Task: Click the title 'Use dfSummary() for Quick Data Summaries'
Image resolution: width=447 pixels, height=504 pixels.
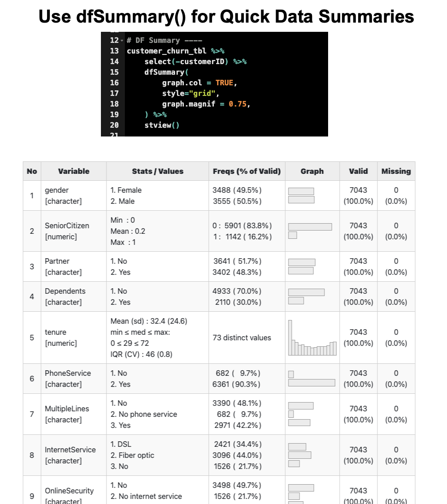Action: click(x=226, y=17)
